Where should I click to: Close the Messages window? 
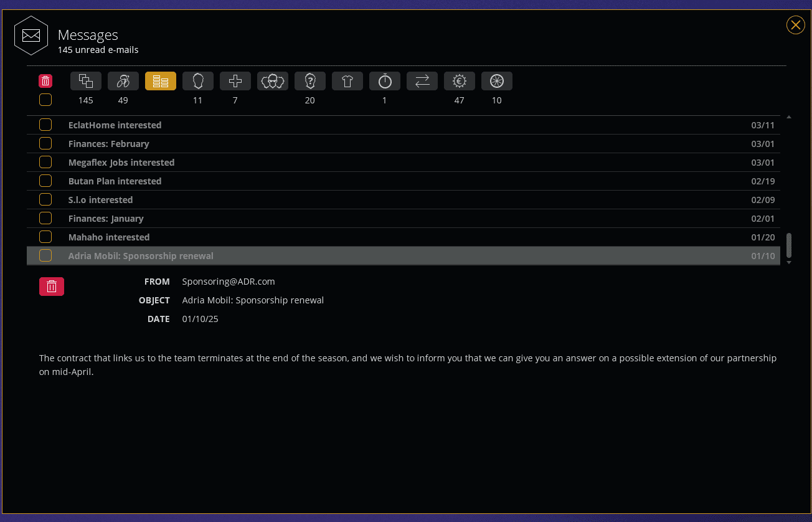795,25
